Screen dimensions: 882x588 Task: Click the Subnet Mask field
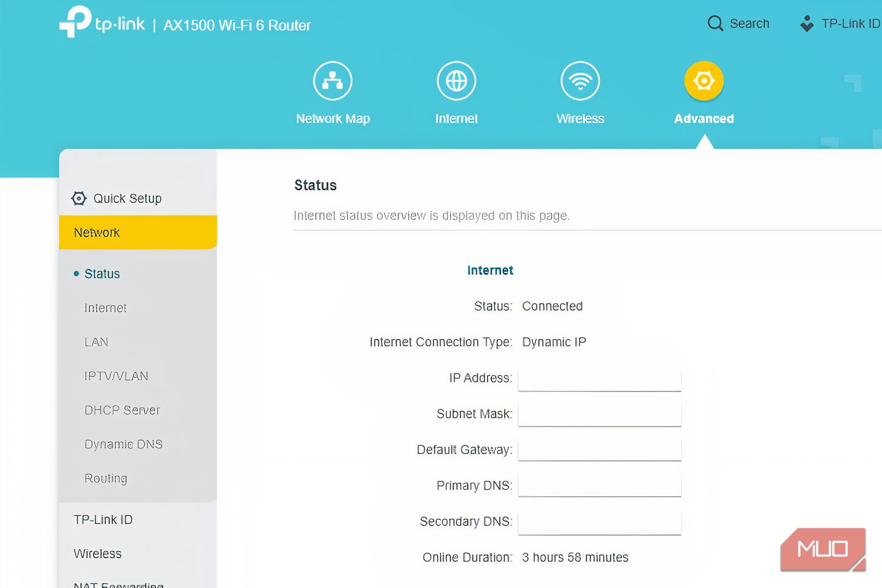600,415
